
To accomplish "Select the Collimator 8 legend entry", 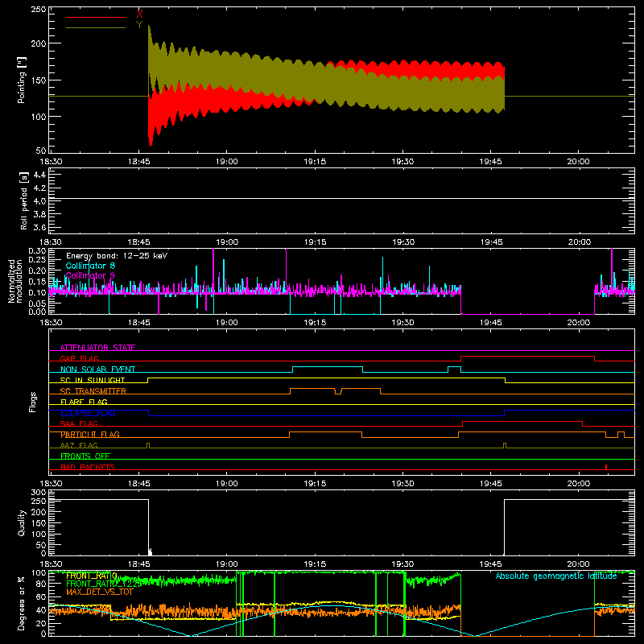I will pyautogui.click(x=90, y=266).
